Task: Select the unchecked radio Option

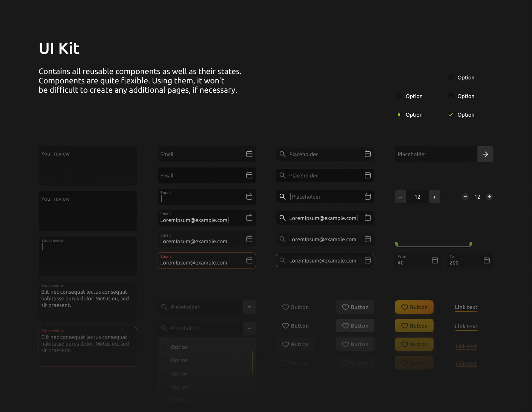Action: (x=399, y=96)
